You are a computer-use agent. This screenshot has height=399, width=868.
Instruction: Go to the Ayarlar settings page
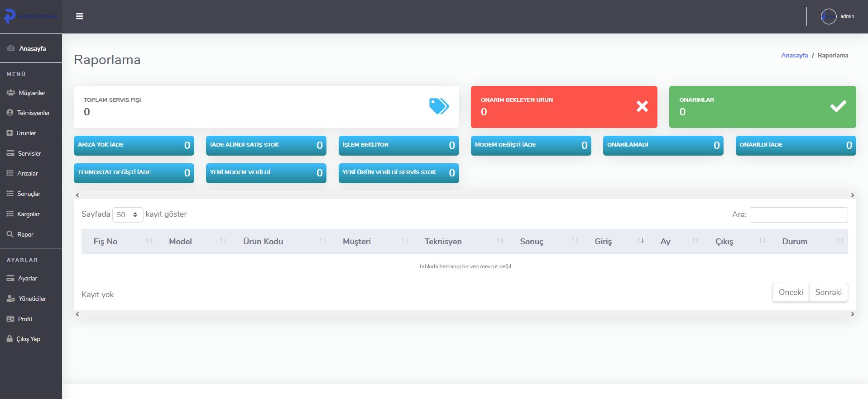click(27, 278)
